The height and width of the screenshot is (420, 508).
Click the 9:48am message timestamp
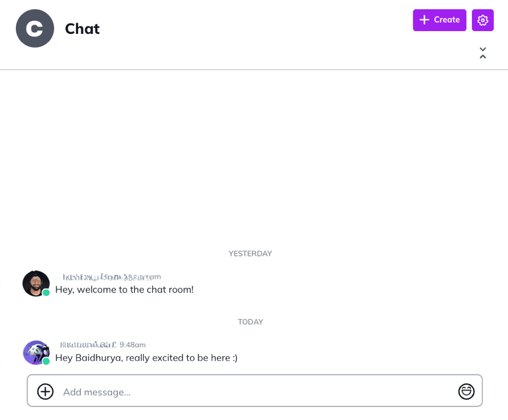(x=133, y=344)
